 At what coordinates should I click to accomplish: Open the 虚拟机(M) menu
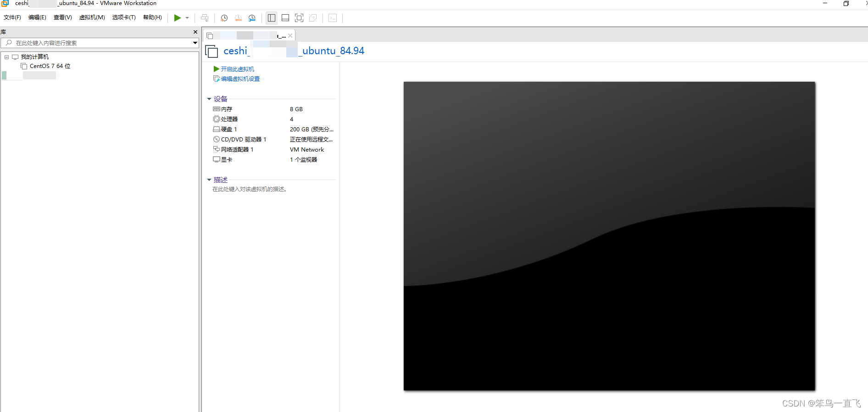[92, 17]
